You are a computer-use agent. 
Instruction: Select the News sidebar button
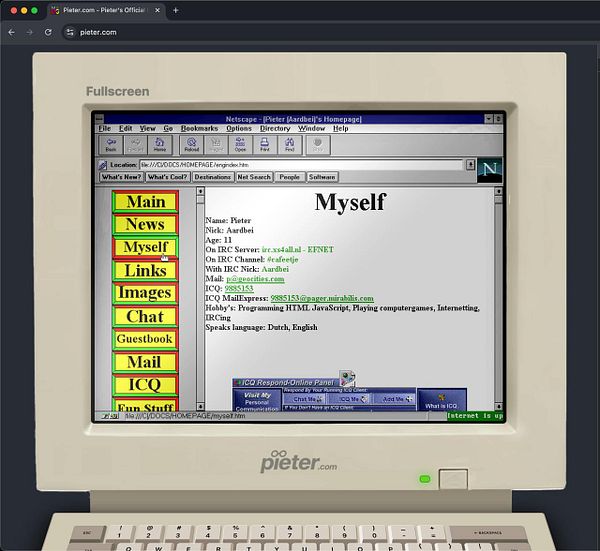pos(145,225)
